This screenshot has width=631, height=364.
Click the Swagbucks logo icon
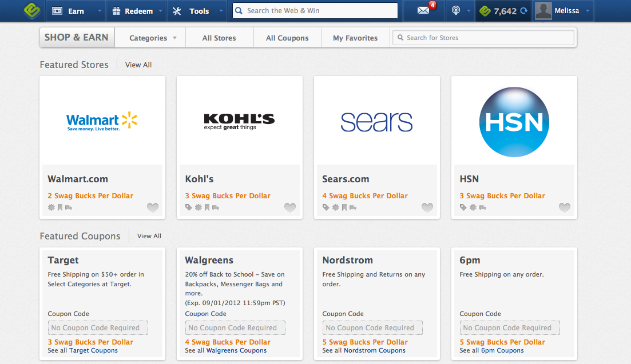pos(32,10)
